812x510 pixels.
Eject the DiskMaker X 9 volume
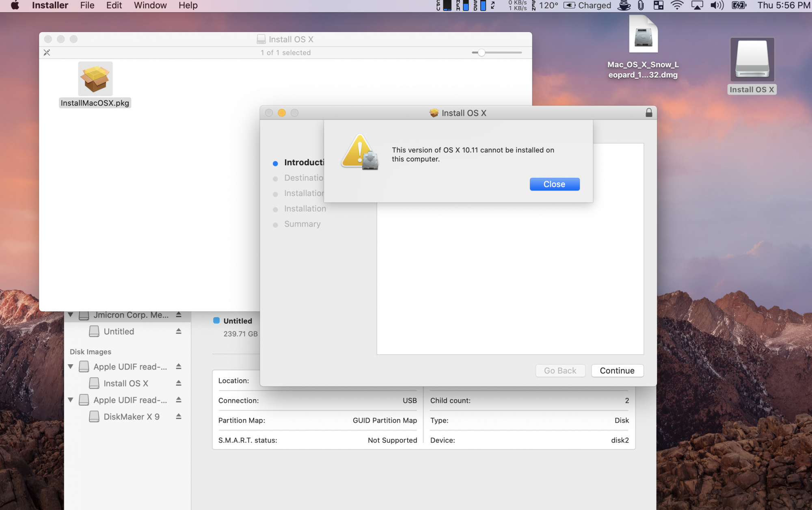point(178,417)
